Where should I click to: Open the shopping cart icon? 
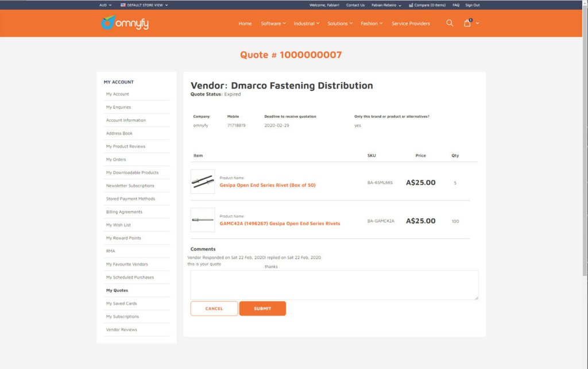(x=467, y=23)
